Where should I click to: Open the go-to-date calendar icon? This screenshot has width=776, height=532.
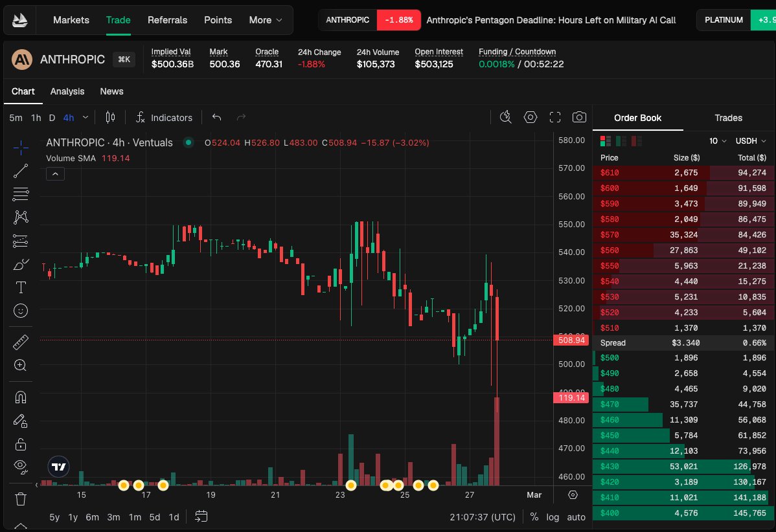pyautogui.click(x=201, y=516)
